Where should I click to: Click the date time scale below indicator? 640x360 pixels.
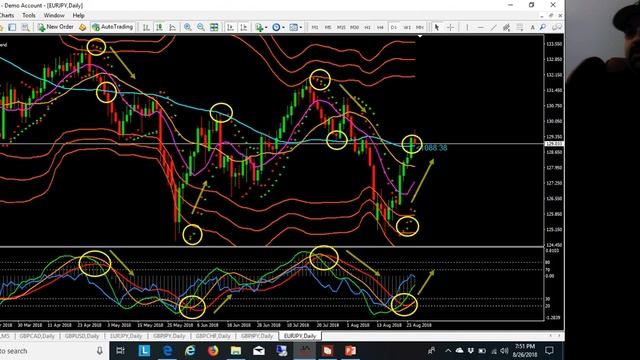tap(272, 325)
